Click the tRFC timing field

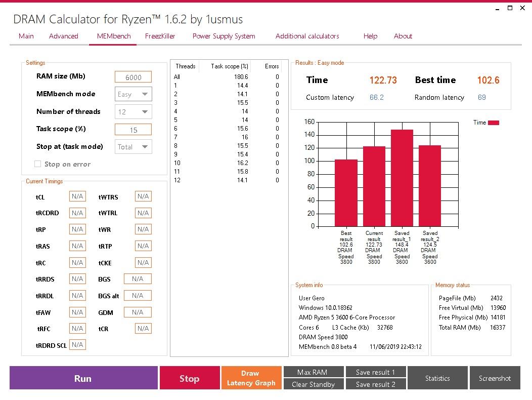click(x=77, y=329)
